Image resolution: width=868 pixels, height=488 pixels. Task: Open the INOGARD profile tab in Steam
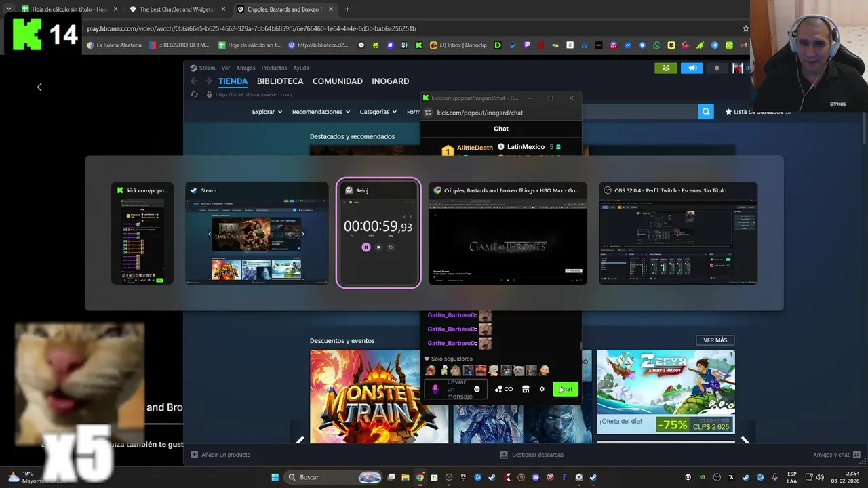(390, 81)
